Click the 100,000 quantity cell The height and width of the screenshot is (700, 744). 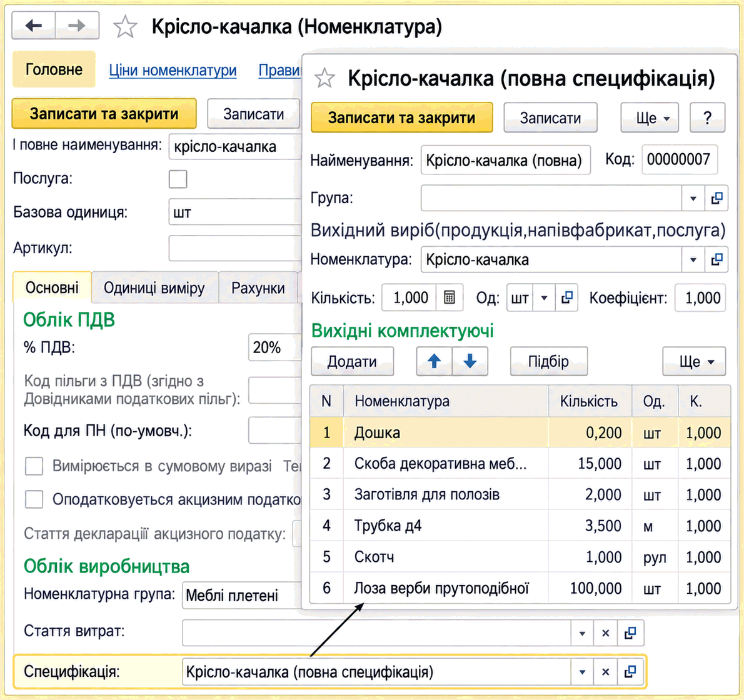590,588
